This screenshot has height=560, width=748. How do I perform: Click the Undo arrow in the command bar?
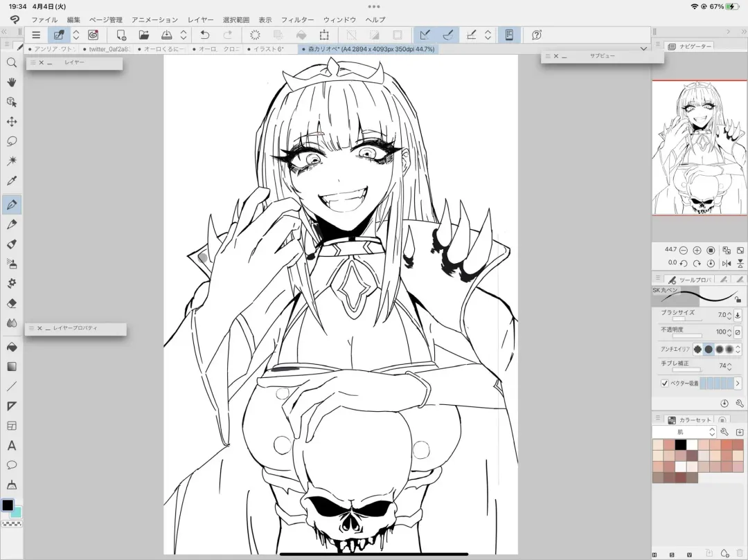point(205,35)
